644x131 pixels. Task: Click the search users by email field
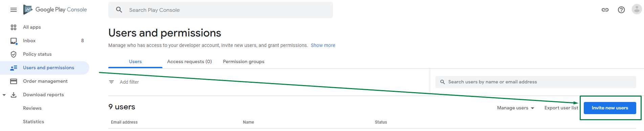[x=536, y=82]
